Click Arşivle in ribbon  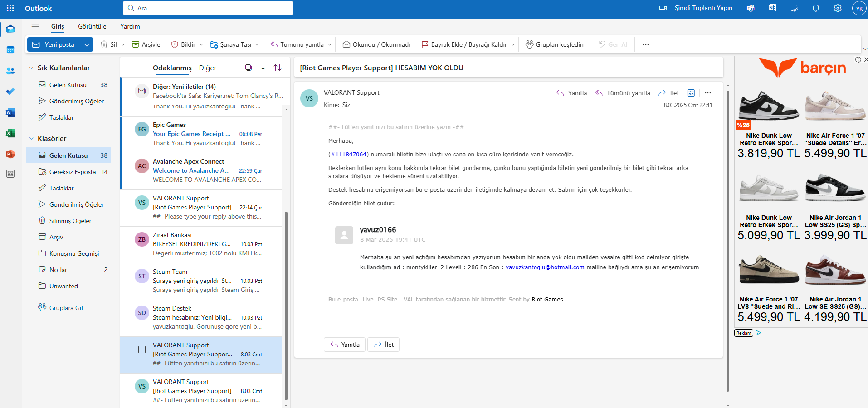pyautogui.click(x=146, y=44)
